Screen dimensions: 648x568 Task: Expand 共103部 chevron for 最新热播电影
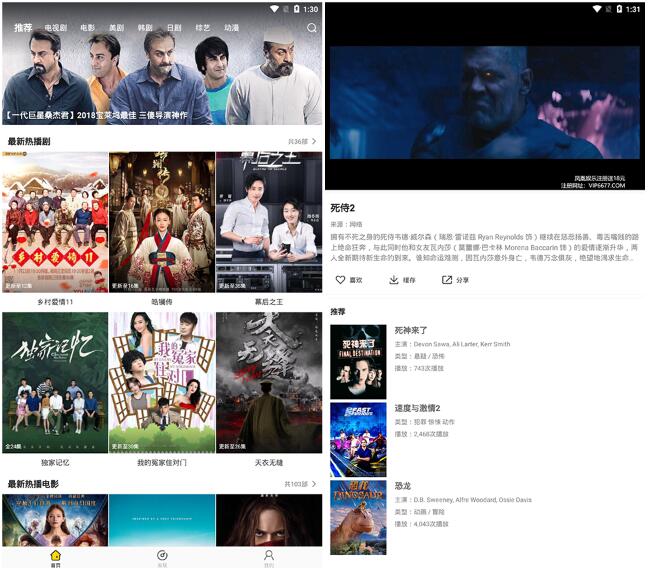[x=314, y=484]
